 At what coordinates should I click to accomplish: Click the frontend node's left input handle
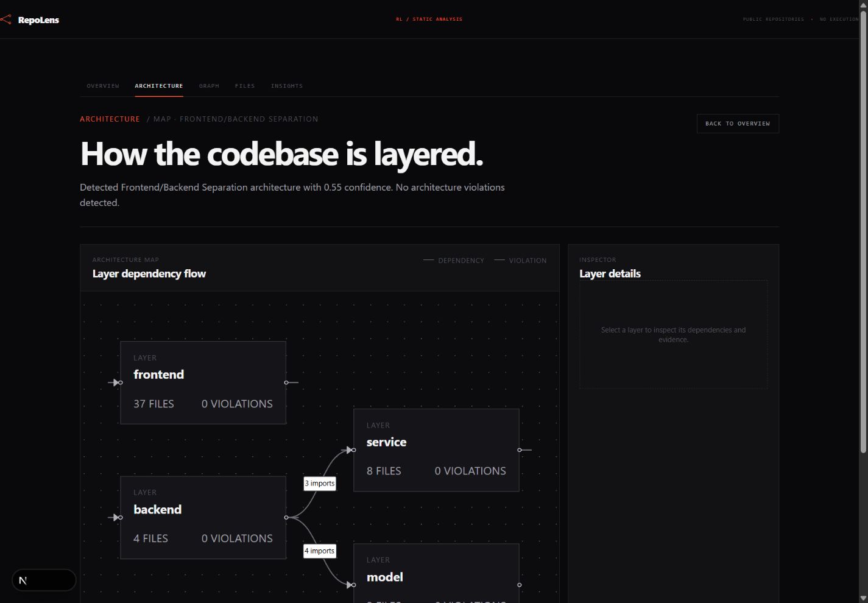coord(120,383)
